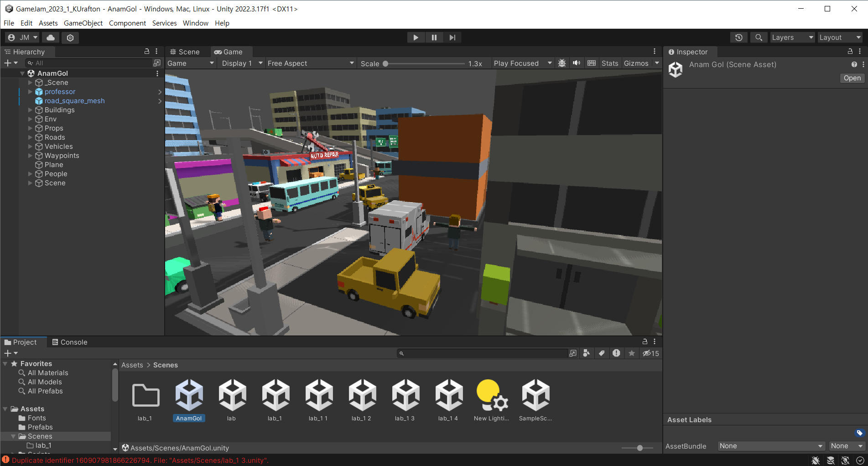Image resolution: width=868 pixels, height=466 pixels.
Task: Toggle Gizmos in the Game view
Action: coord(636,63)
